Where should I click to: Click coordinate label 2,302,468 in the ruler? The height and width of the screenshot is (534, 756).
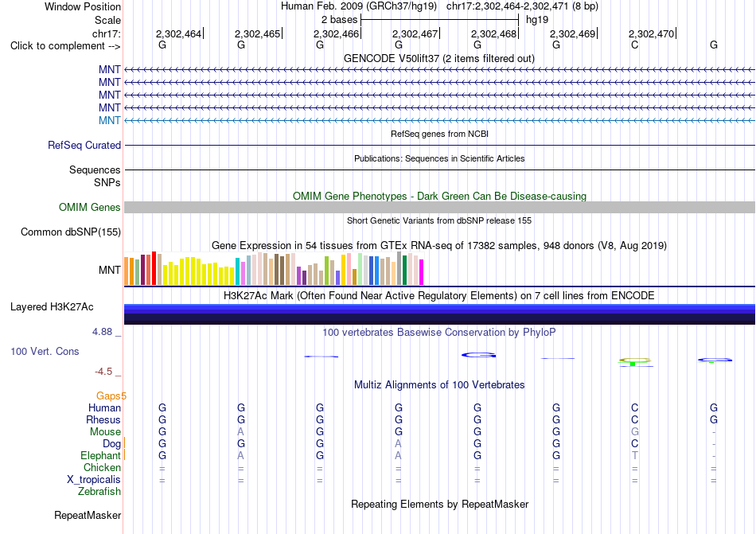[493, 33]
